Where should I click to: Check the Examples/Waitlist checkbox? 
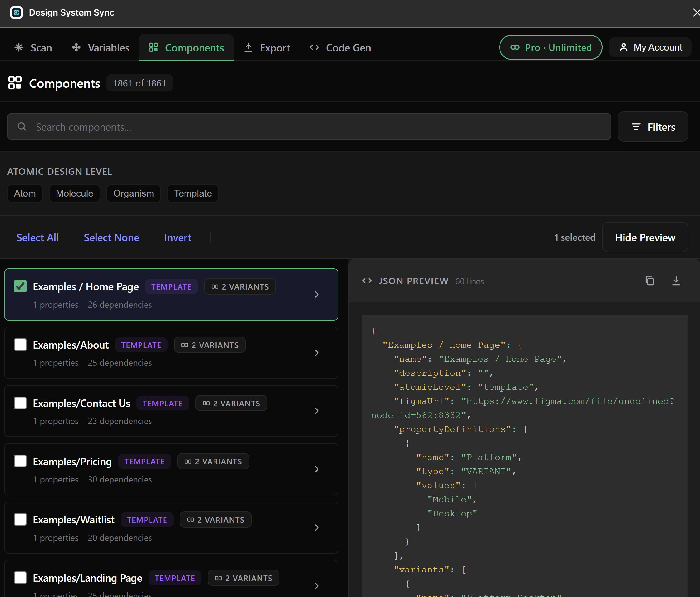pyautogui.click(x=20, y=520)
